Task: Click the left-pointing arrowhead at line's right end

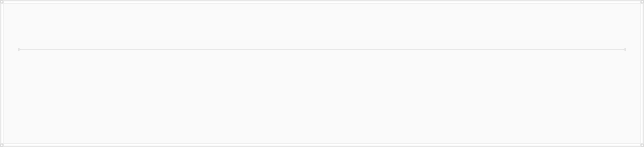Action: tap(624, 50)
